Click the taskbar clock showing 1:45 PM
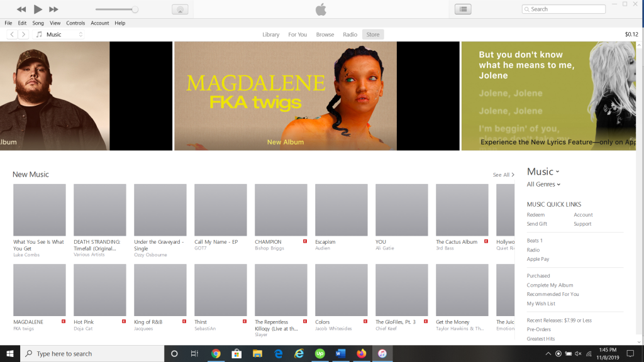 (608, 353)
